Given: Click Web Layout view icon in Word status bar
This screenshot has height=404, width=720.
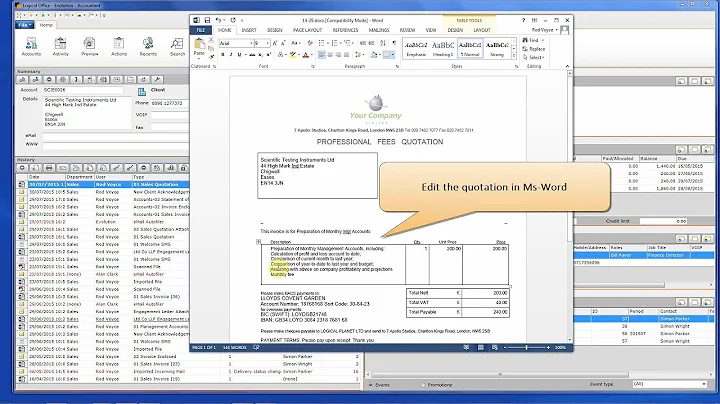Looking at the screenshot, I should [x=495, y=348].
